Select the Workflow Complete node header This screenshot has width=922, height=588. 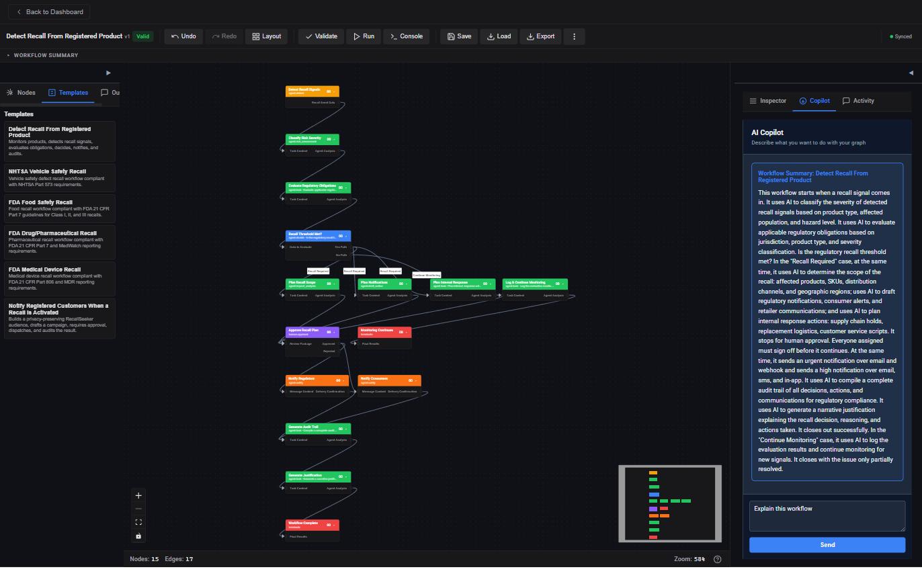pyautogui.click(x=312, y=525)
